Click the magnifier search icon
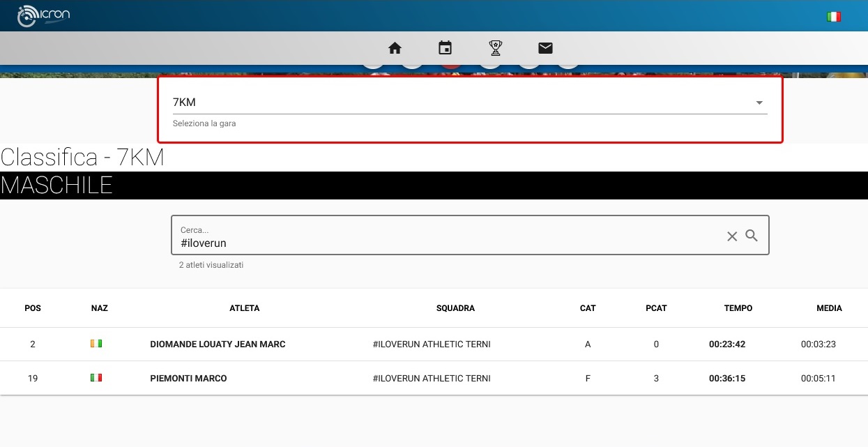The height and width of the screenshot is (447, 868). click(752, 236)
